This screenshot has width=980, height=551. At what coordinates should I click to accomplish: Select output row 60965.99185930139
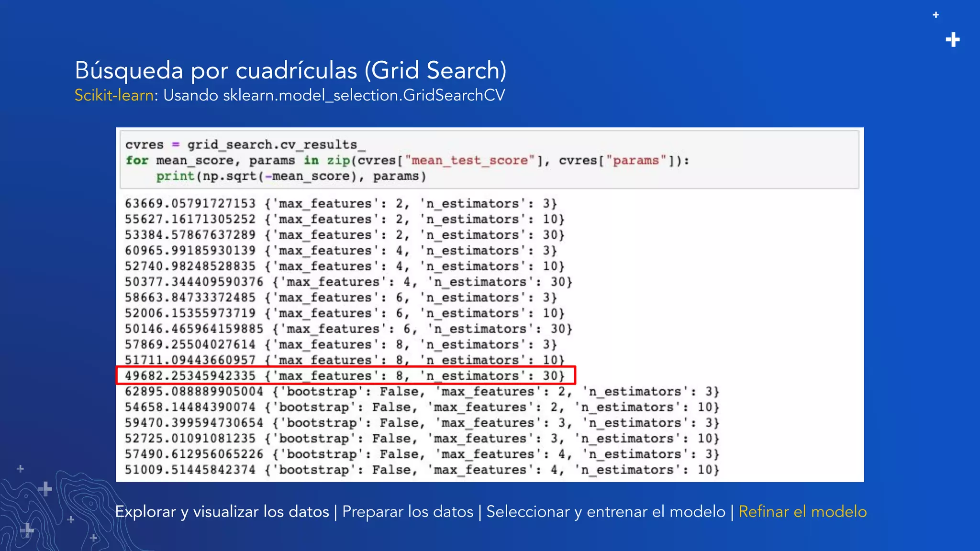click(341, 250)
